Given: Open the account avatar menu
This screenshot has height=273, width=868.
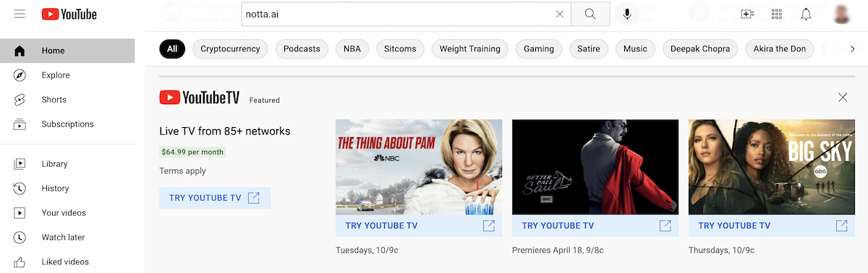Looking at the screenshot, I should 842,14.
